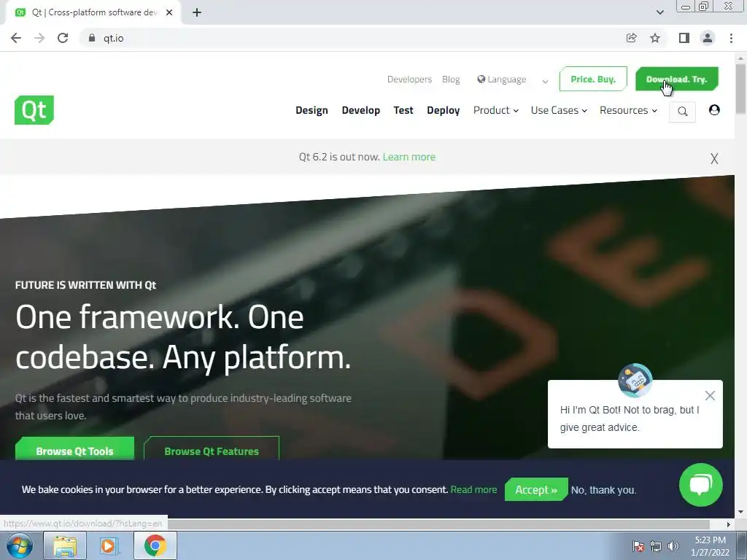Close the Qt Bot chat popup
This screenshot has height=560, width=747.
coord(710,396)
